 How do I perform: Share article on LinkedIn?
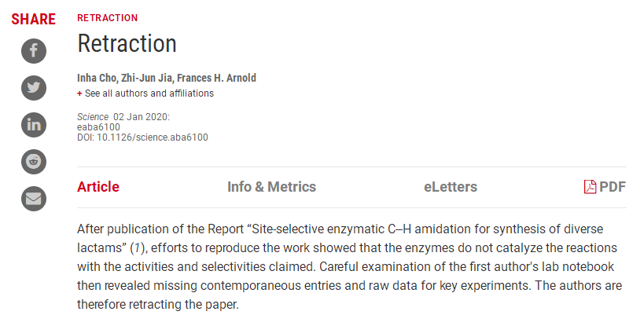[34, 124]
